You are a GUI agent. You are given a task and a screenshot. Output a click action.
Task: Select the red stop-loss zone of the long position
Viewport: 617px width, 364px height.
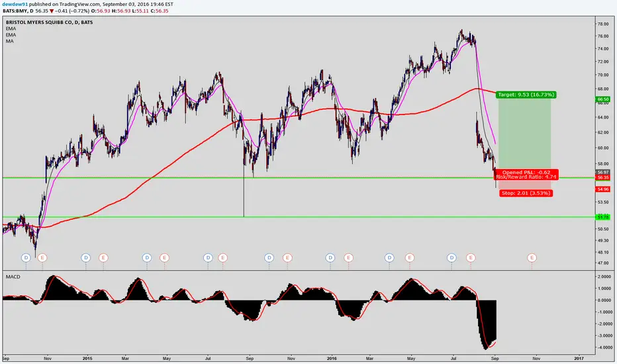coord(524,185)
